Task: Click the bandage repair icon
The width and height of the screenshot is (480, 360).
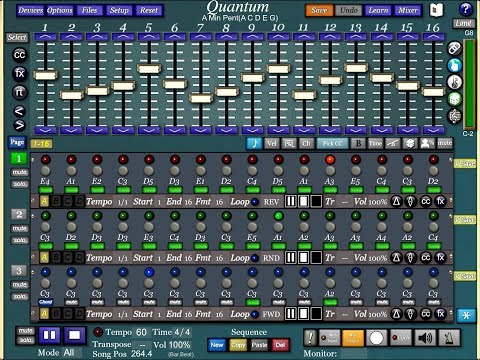Action: (x=454, y=48)
